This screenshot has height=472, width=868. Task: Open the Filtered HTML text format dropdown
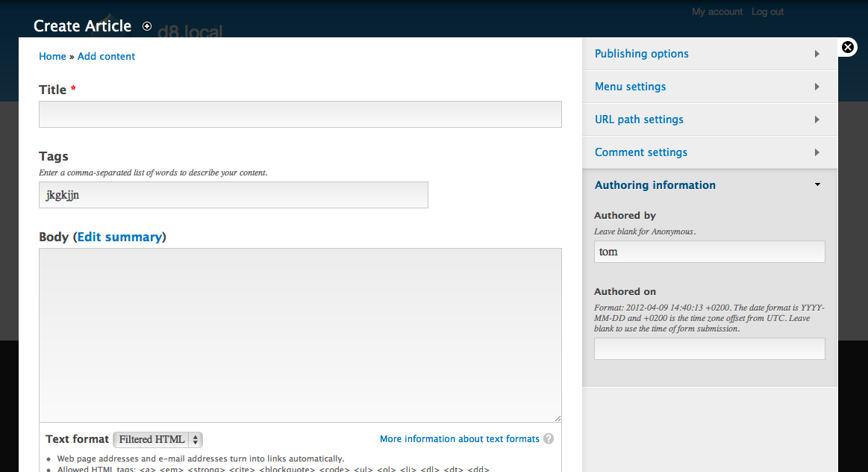tap(157, 439)
